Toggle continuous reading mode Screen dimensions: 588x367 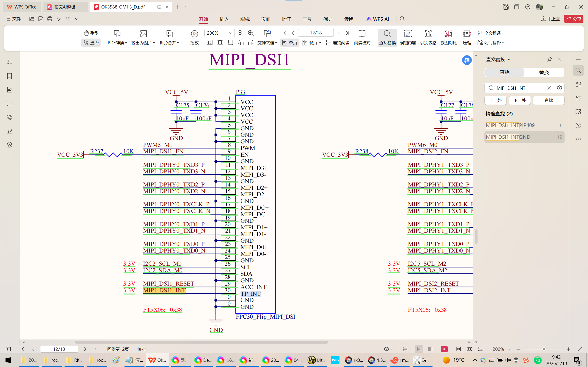337,43
